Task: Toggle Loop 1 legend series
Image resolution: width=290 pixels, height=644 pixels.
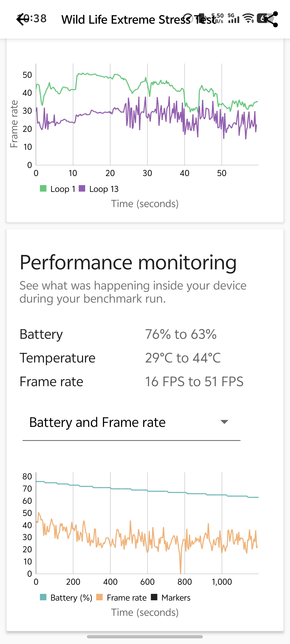Action: tap(58, 189)
